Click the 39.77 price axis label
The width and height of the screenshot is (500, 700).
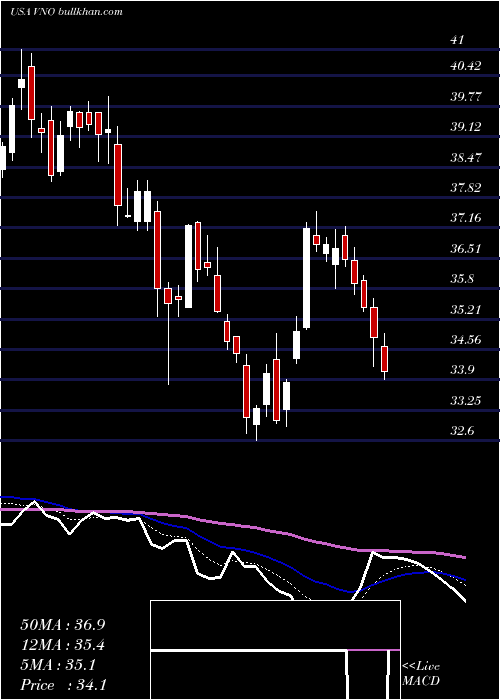tap(466, 96)
